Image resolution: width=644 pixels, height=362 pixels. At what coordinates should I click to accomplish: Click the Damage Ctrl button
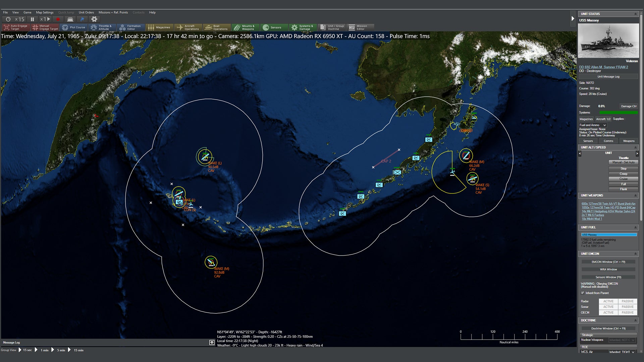coord(628,106)
